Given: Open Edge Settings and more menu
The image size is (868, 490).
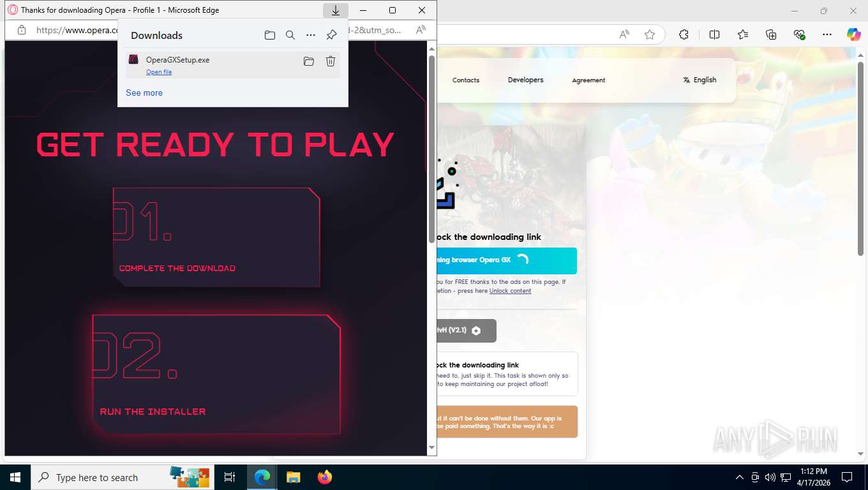Looking at the screenshot, I should coord(827,34).
